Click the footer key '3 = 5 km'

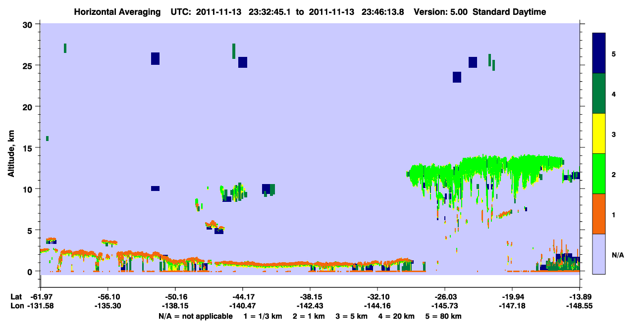pos(351,316)
